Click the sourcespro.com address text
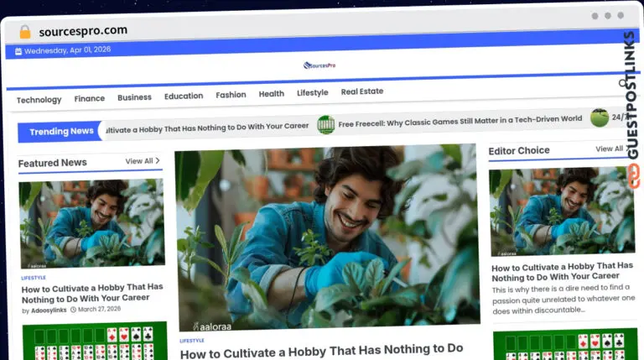The width and height of the screenshot is (644, 360). (x=83, y=31)
